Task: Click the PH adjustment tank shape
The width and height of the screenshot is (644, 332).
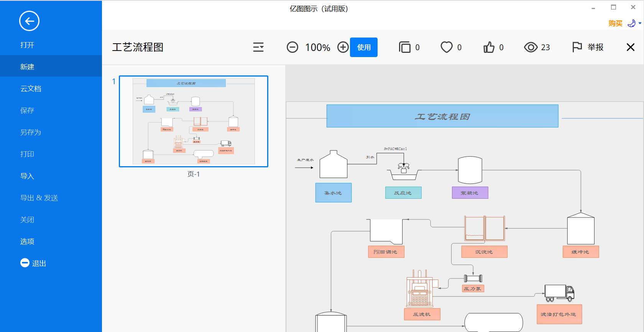Action: click(x=386, y=232)
